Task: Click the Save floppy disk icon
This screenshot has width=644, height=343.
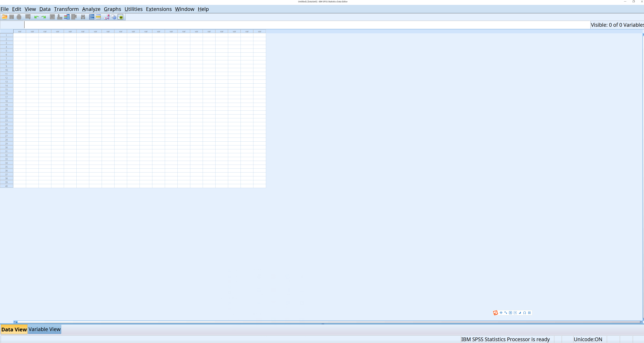Action: point(11,17)
